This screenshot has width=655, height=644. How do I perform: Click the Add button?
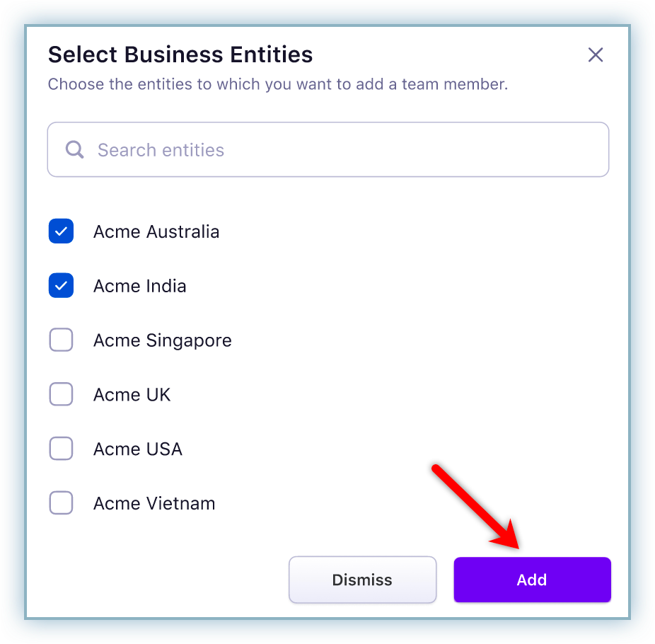pyautogui.click(x=532, y=580)
